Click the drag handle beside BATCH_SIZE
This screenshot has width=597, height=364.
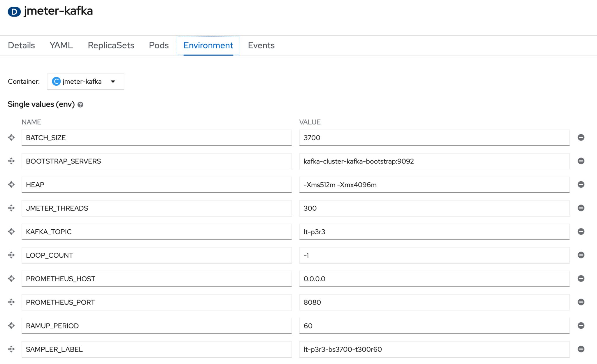[x=11, y=137]
